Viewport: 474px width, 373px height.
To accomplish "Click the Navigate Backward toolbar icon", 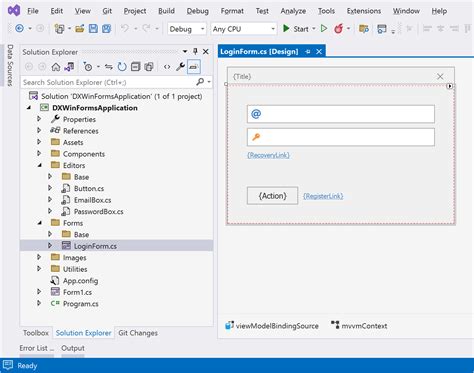I will [19, 29].
